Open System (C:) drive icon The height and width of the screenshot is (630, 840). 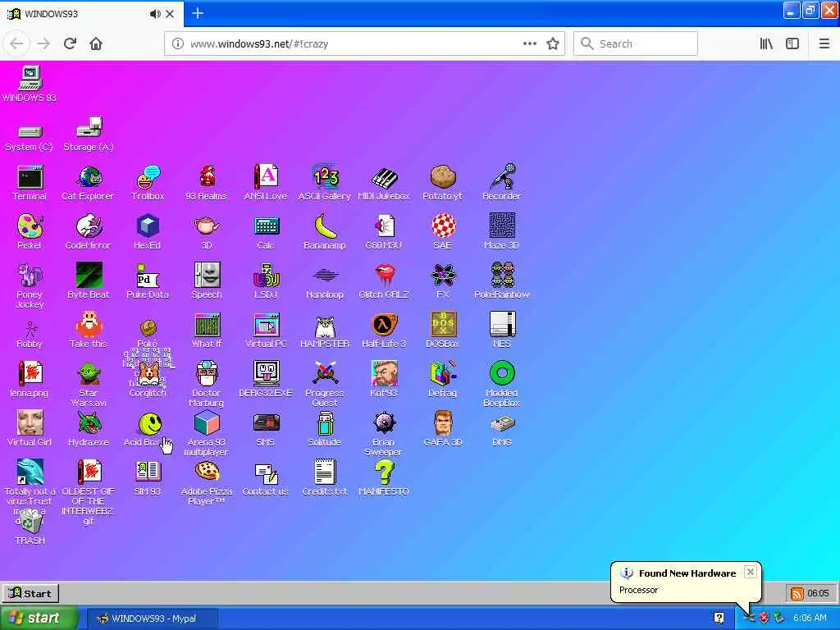tap(30, 130)
